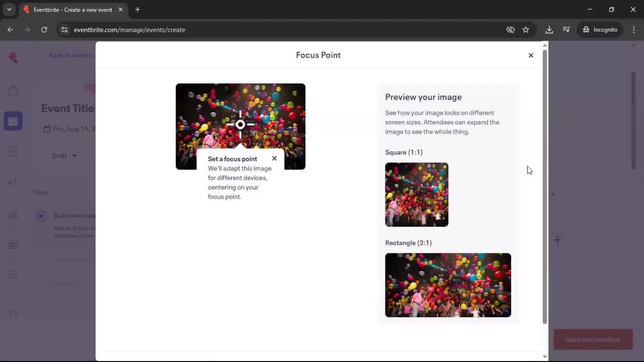The width and height of the screenshot is (644, 362).
Task: Bookmark this page with the star icon
Action: tap(526, 30)
